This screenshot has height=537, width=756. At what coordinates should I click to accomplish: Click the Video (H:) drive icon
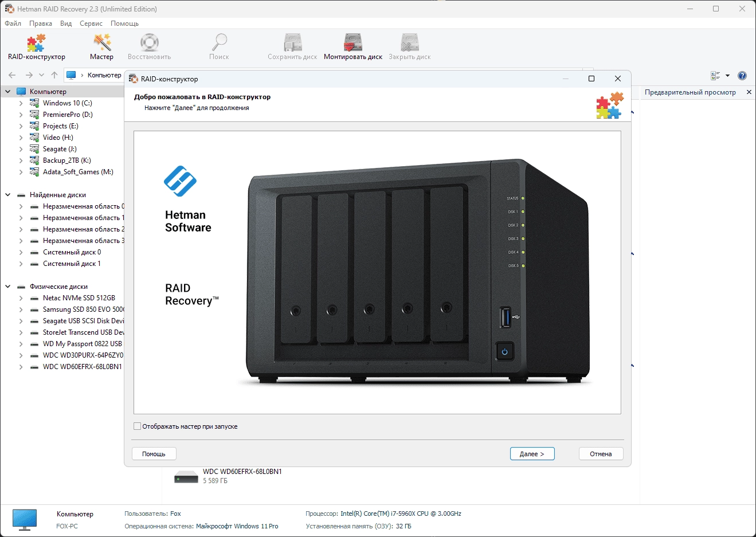(34, 138)
